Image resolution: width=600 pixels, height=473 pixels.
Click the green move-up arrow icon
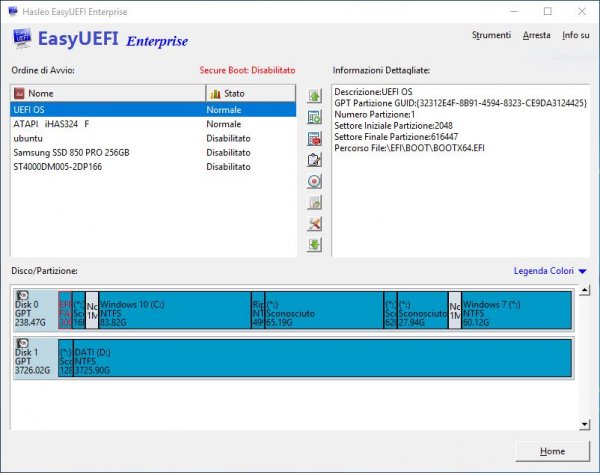coord(315,96)
